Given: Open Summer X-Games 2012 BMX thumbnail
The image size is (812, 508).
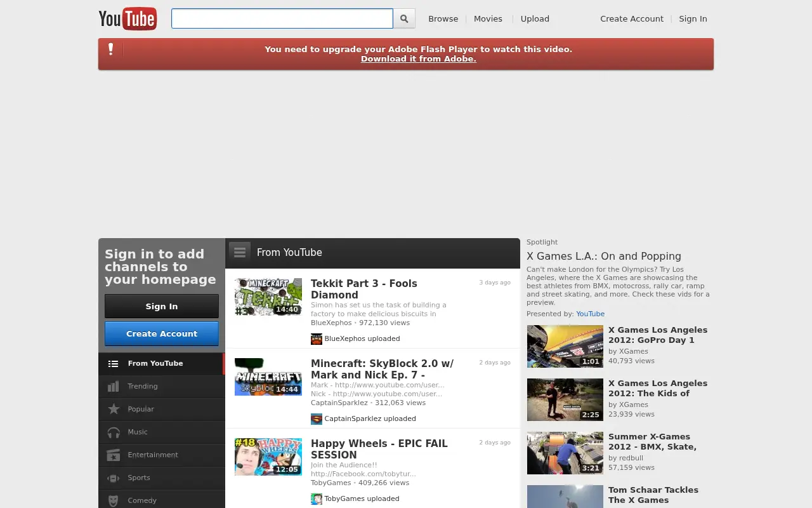Looking at the screenshot, I should click(x=565, y=453).
